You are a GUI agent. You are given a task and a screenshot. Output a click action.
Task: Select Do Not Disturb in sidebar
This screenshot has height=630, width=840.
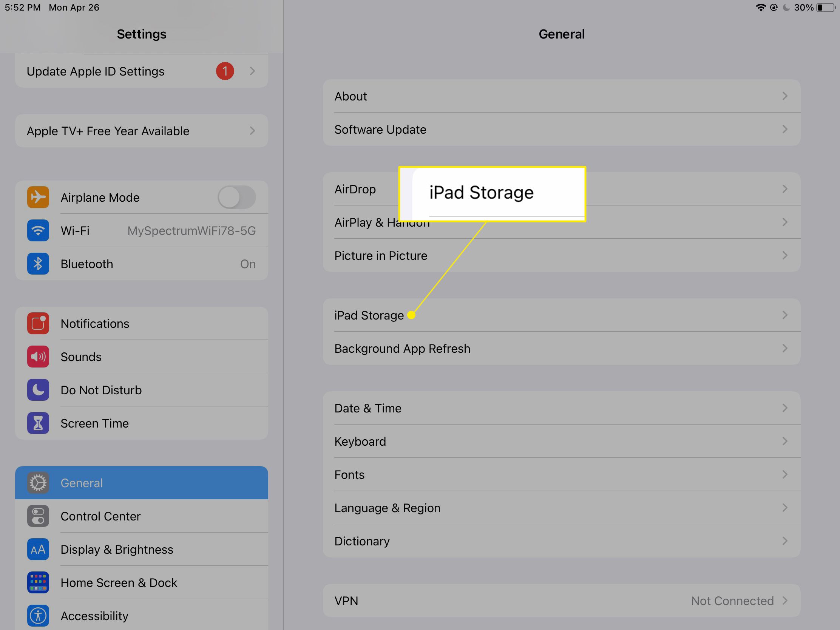pos(142,390)
